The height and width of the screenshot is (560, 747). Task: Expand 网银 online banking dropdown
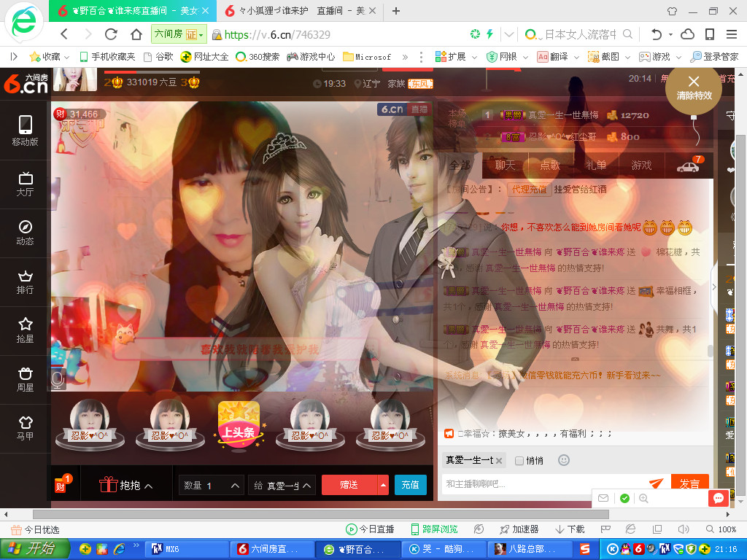point(525,57)
